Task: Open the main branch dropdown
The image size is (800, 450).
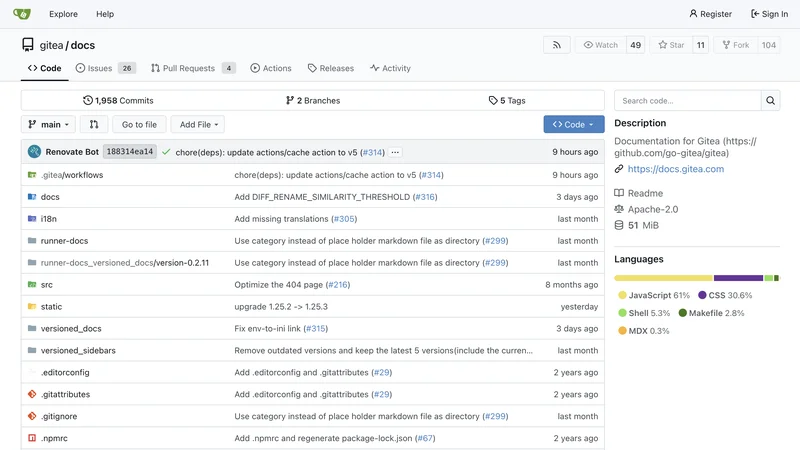Action: [49, 124]
